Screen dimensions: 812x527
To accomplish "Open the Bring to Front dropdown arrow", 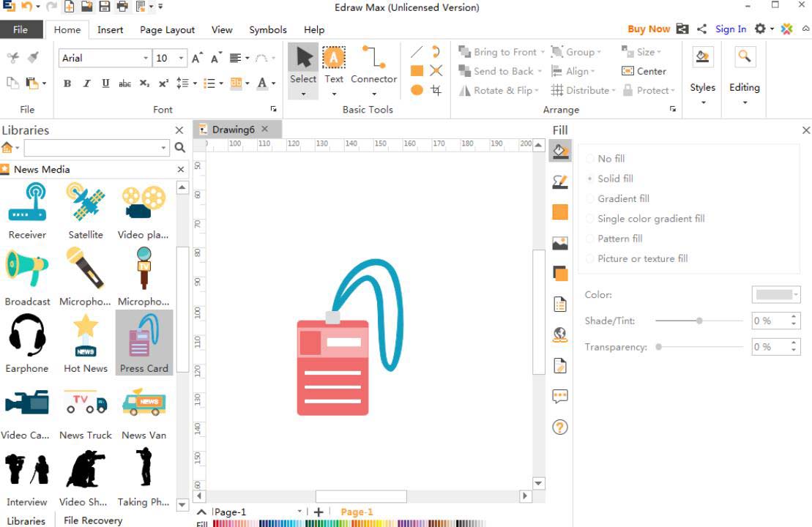I will pyautogui.click(x=543, y=52).
